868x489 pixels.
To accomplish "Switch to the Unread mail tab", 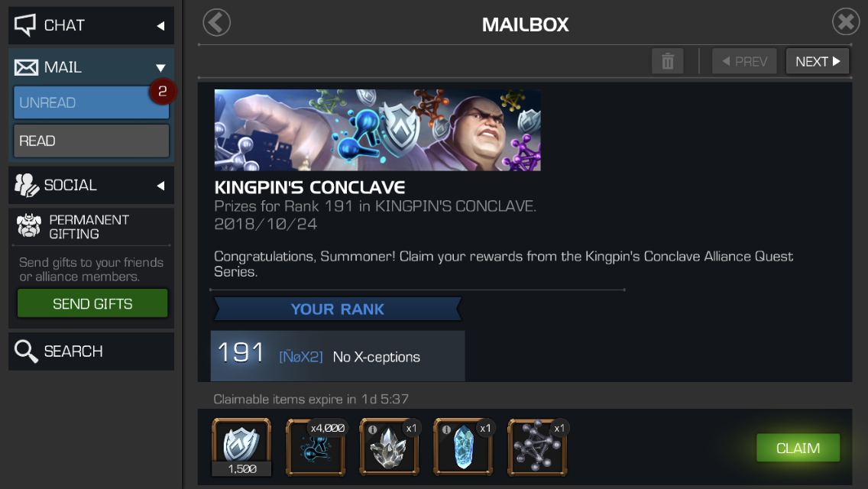I will click(92, 102).
